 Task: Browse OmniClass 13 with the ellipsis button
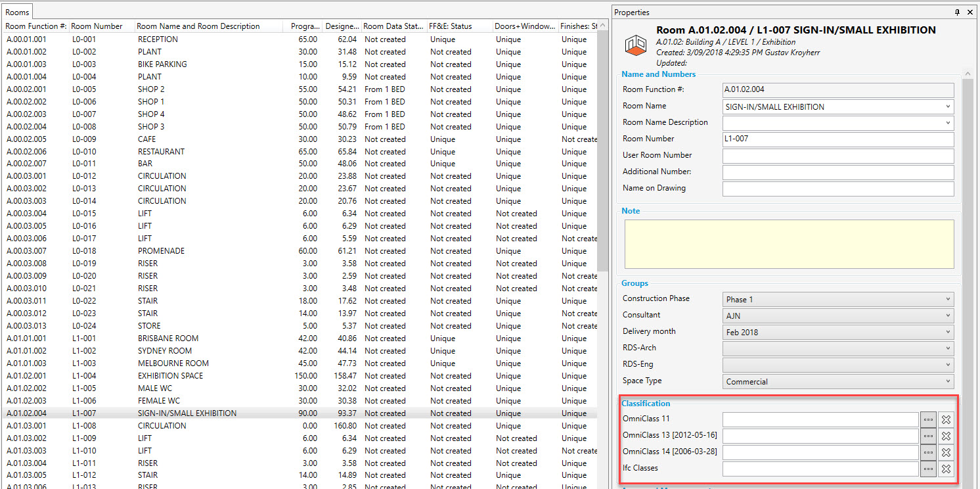point(928,436)
